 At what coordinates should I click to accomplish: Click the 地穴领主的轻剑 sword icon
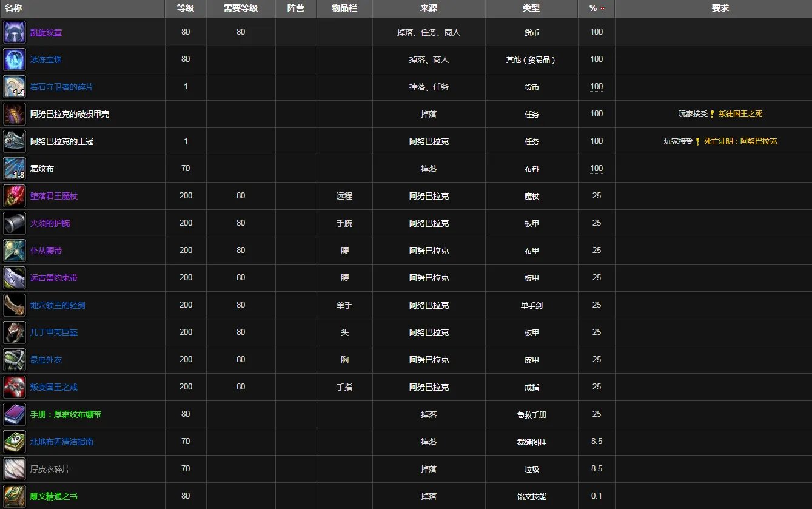(x=15, y=305)
